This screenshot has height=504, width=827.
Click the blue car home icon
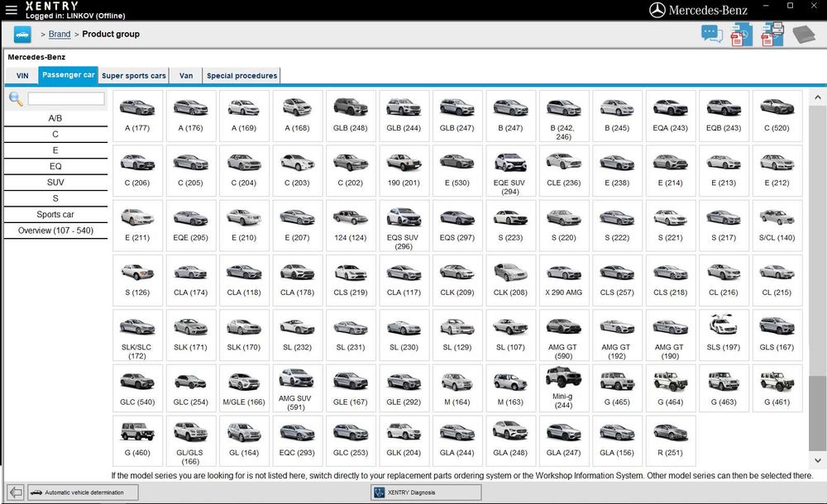(x=22, y=35)
